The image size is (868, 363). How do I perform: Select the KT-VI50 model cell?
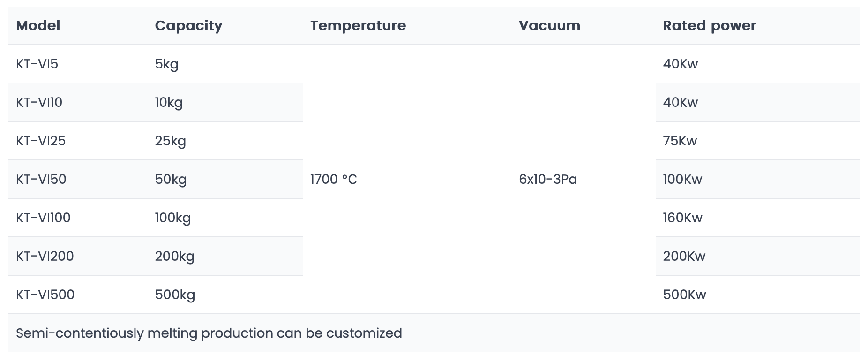point(41,179)
